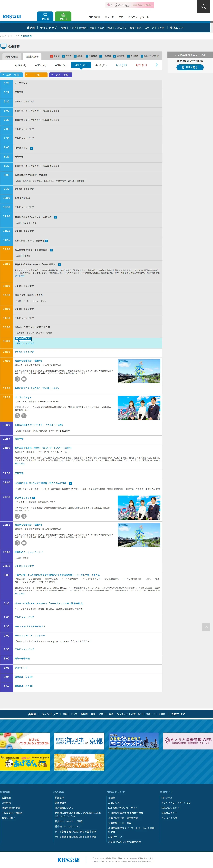Image resolution: width=213 pixels, height=868 pixels.
Task: Click the 新番組 legend icon
Action: click(51, 56)
